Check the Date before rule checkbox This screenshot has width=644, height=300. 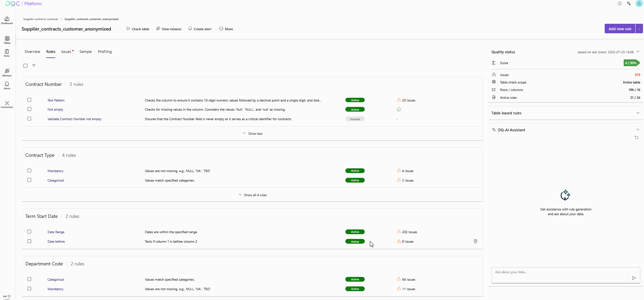click(29, 241)
